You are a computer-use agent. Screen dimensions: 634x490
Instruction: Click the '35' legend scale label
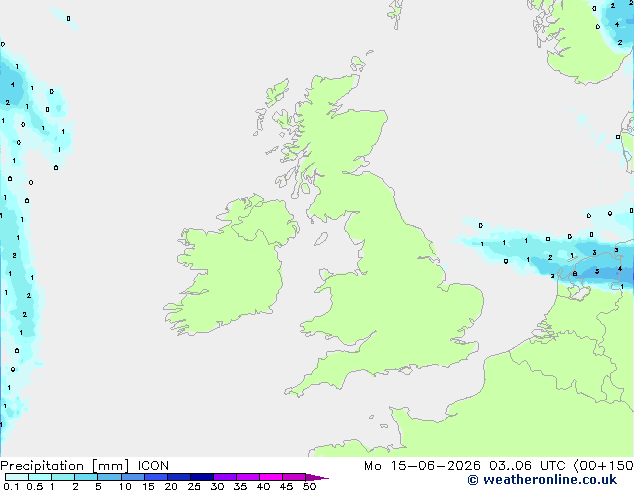pyautogui.click(x=240, y=486)
